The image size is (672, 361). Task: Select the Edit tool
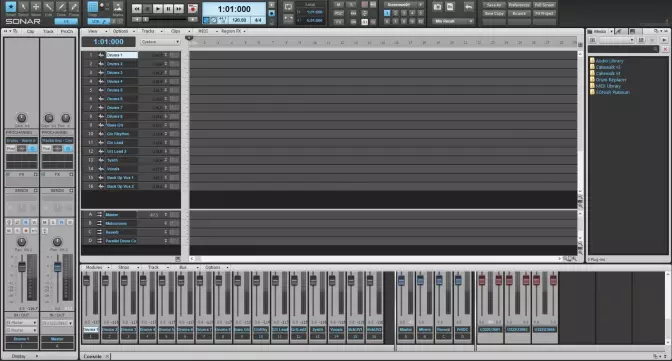point(48,7)
